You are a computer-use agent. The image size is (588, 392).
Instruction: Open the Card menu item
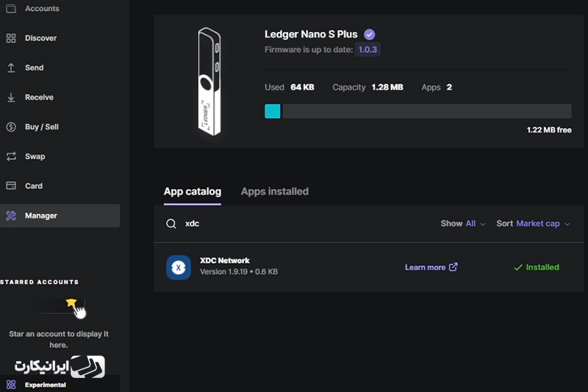pyautogui.click(x=33, y=186)
